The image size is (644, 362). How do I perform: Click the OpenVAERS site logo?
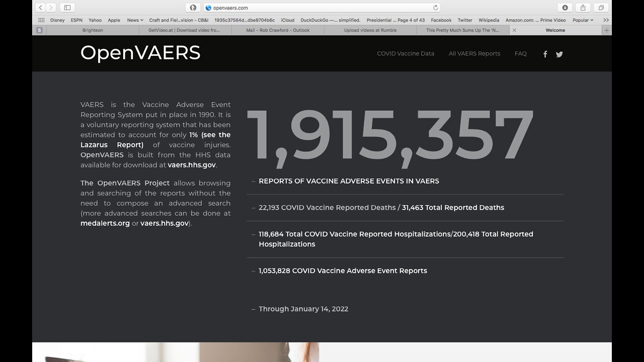pyautogui.click(x=140, y=53)
